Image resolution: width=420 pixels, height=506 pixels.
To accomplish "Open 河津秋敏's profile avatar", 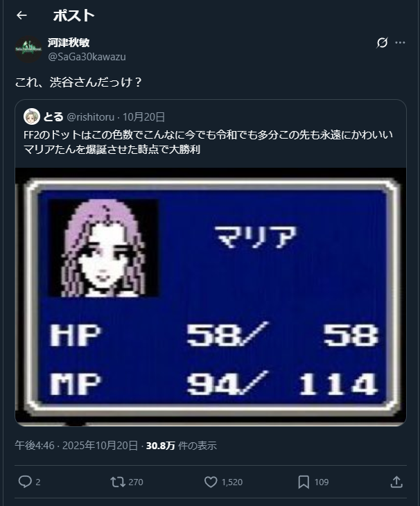I will (28, 49).
